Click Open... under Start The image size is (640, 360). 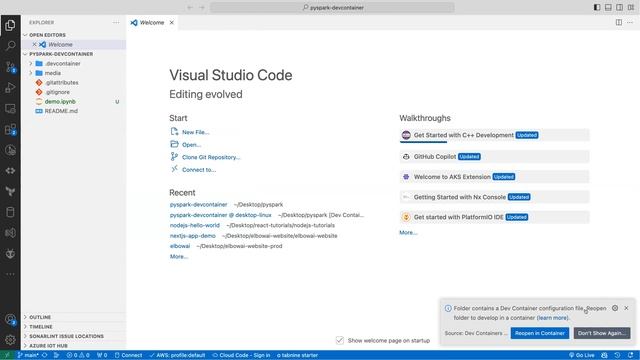(x=191, y=145)
